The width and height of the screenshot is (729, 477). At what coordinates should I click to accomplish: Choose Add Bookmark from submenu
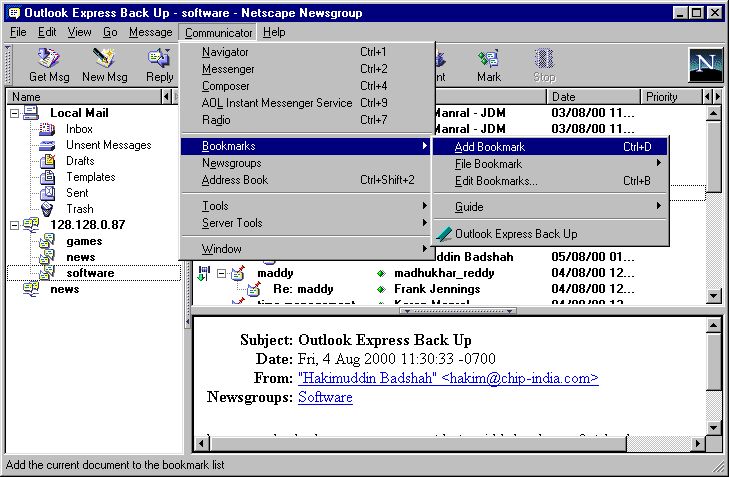click(x=551, y=147)
